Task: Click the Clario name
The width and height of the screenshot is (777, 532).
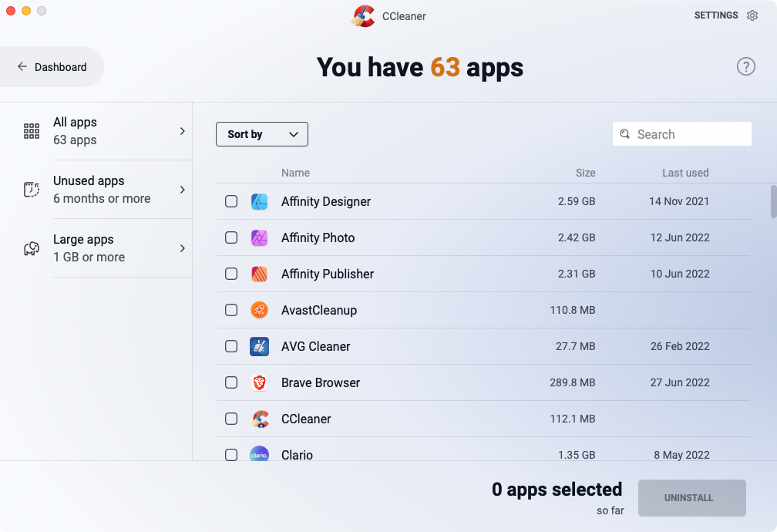Action: click(297, 455)
